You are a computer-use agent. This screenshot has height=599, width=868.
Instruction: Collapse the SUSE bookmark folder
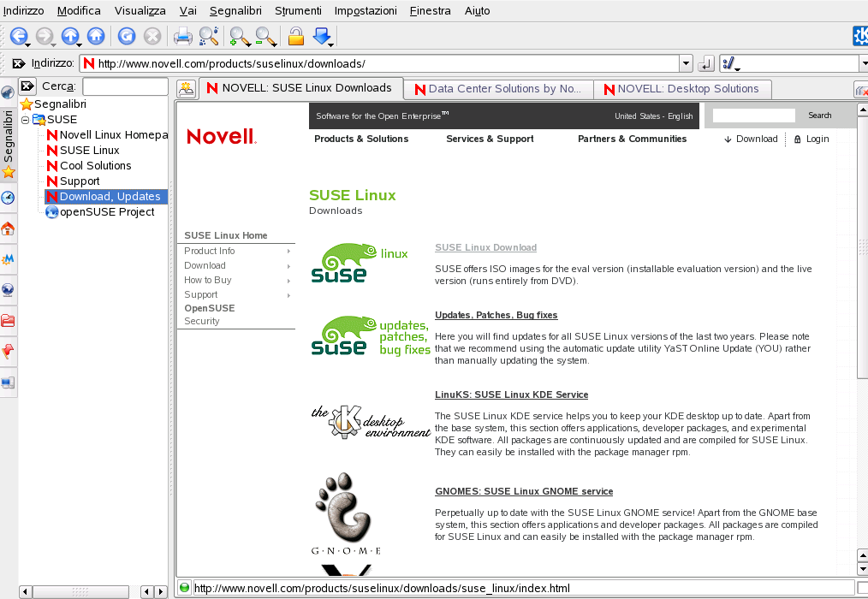[x=25, y=120]
